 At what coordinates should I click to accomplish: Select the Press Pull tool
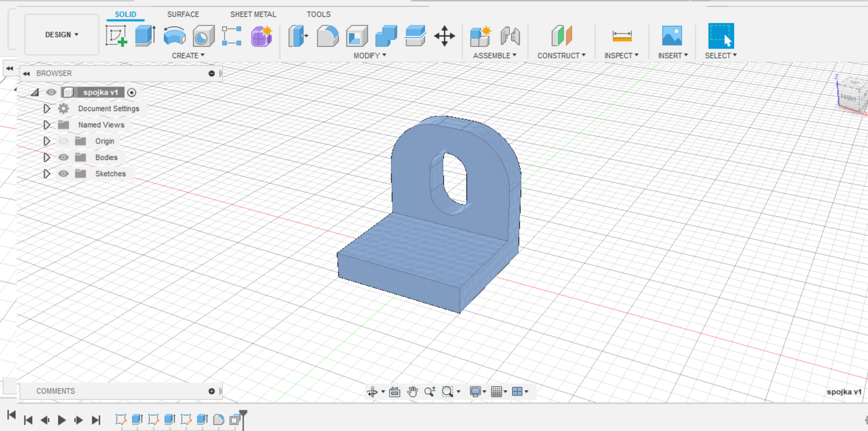298,36
